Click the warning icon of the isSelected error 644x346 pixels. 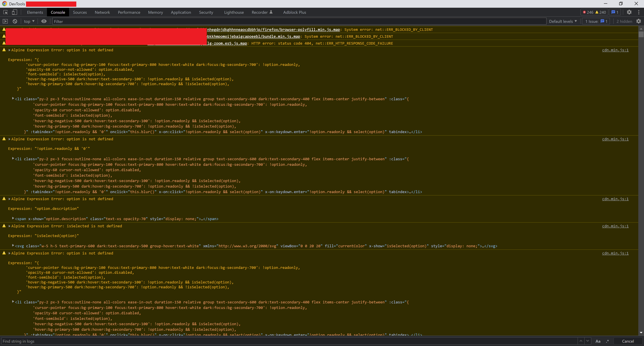(4, 226)
